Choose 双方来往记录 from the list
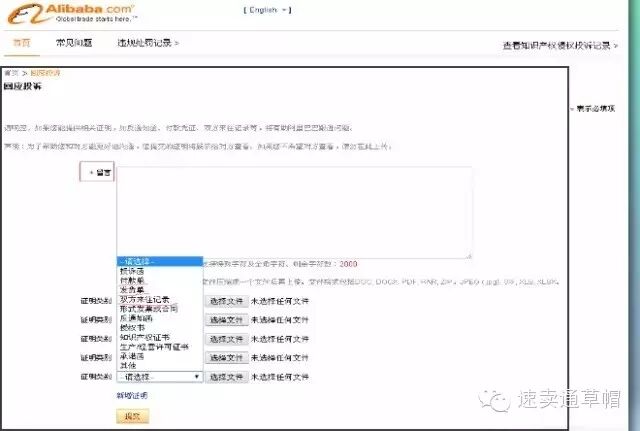The height and width of the screenshot is (431, 640). 160,299
